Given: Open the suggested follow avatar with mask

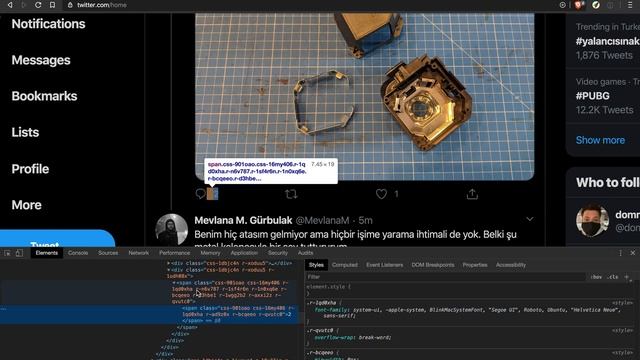Looking at the screenshot, I should 592,221.
